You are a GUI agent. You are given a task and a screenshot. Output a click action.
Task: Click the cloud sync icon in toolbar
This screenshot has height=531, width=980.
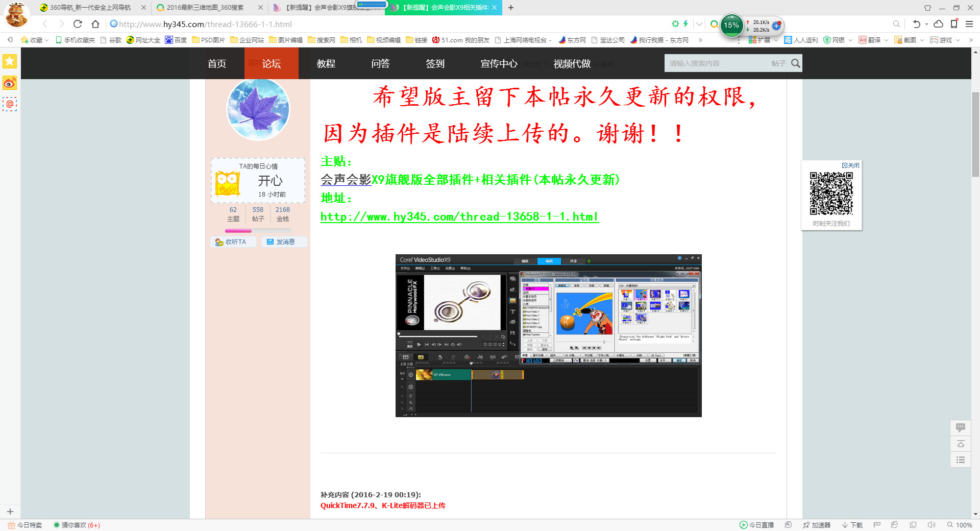point(938,24)
